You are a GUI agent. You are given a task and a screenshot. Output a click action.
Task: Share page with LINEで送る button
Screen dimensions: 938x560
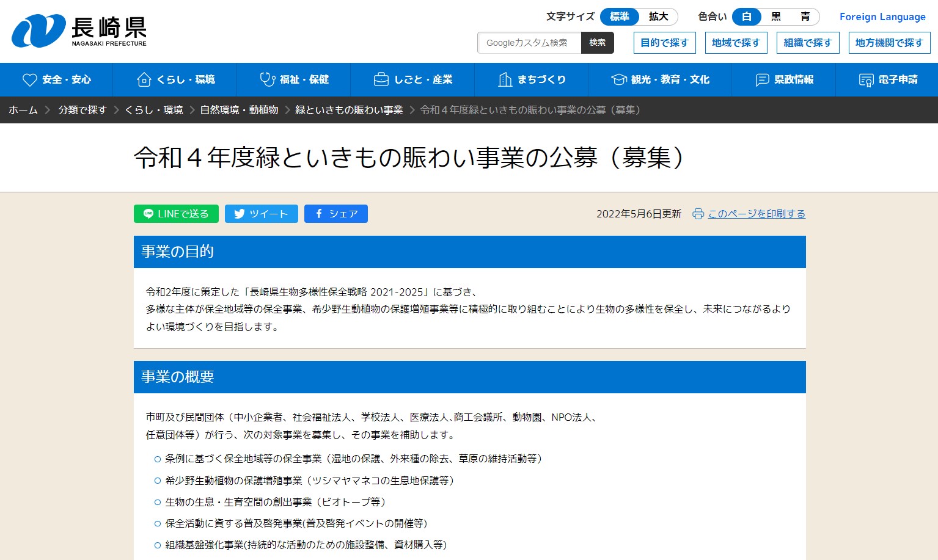(176, 214)
